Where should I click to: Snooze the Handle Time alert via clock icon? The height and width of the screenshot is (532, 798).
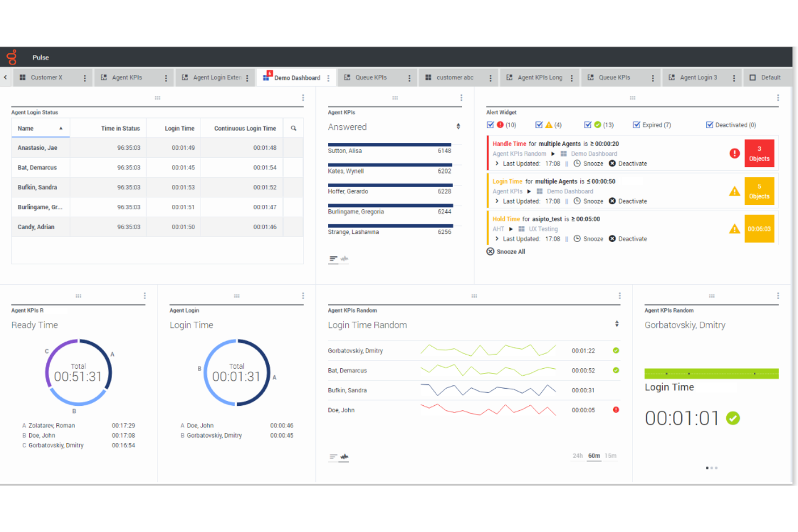(x=577, y=163)
